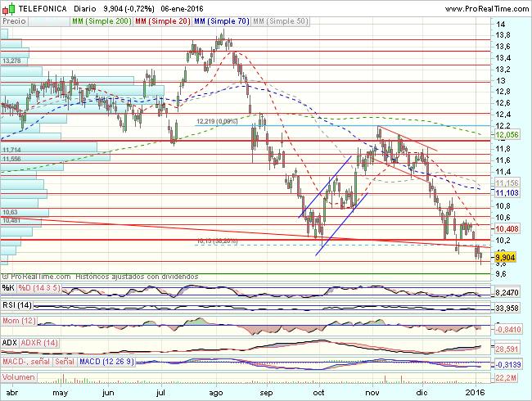
Task: Click the abr month label on time axis
Action: pyautogui.click(x=12, y=393)
